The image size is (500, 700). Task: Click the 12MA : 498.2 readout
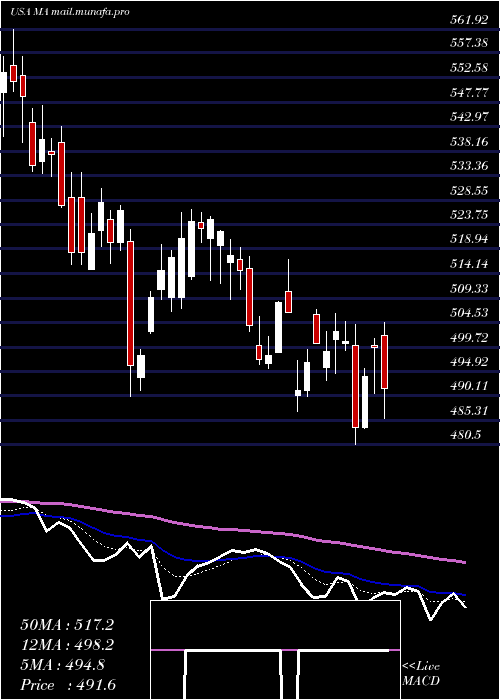(x=67, y=645)
